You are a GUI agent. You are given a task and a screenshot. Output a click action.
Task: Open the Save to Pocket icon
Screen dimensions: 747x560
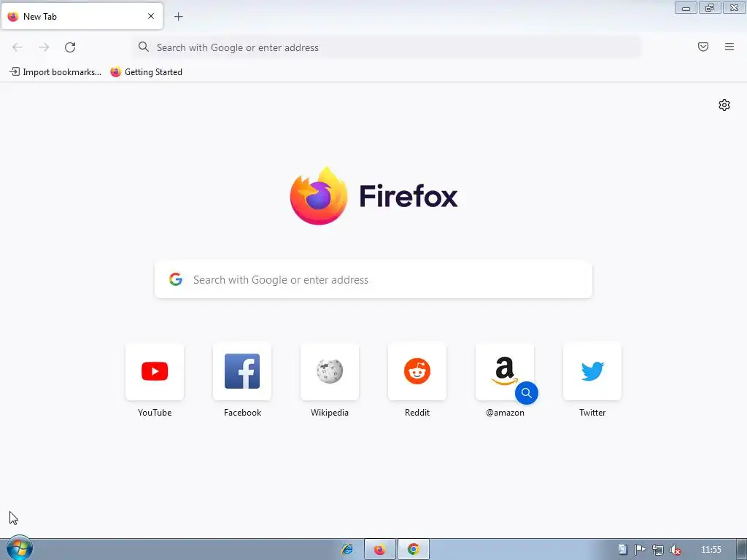(x=703, y=47)
